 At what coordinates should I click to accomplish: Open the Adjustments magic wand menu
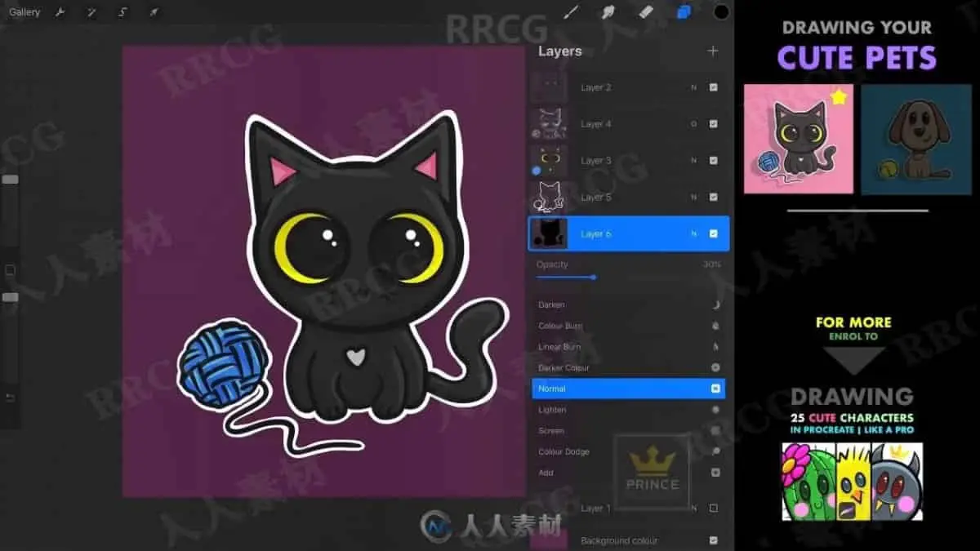click(91, 12)
